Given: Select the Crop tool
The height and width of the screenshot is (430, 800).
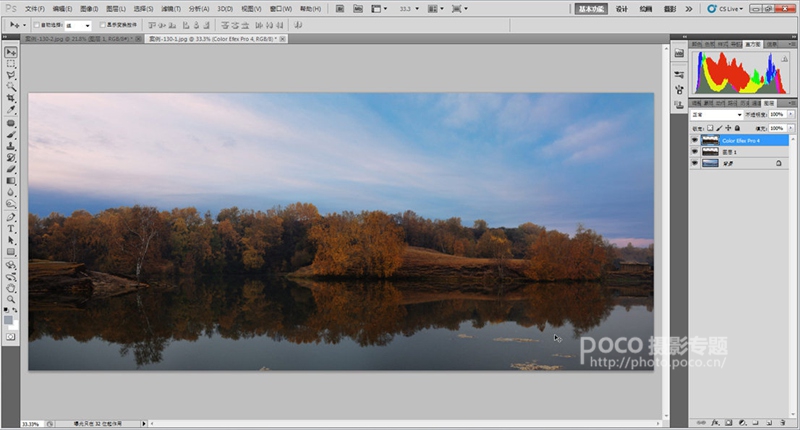Looking at the screenshot, I should click(x=11, y=98).
